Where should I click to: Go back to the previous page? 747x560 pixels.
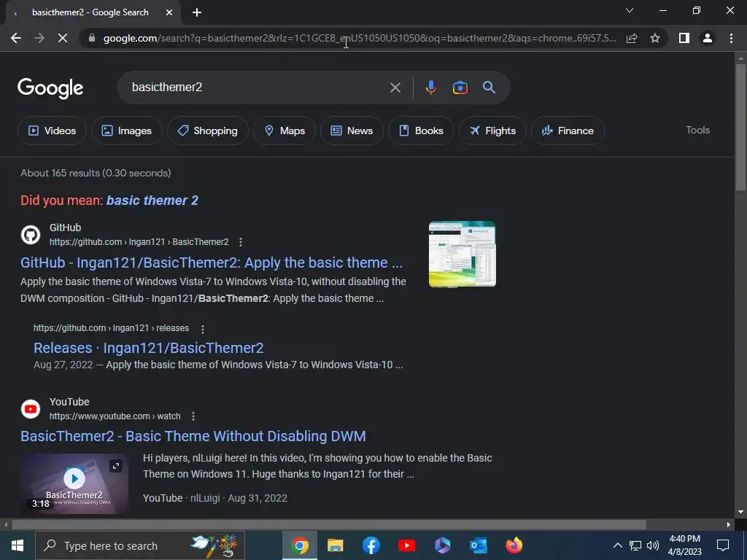coord(16,38)
